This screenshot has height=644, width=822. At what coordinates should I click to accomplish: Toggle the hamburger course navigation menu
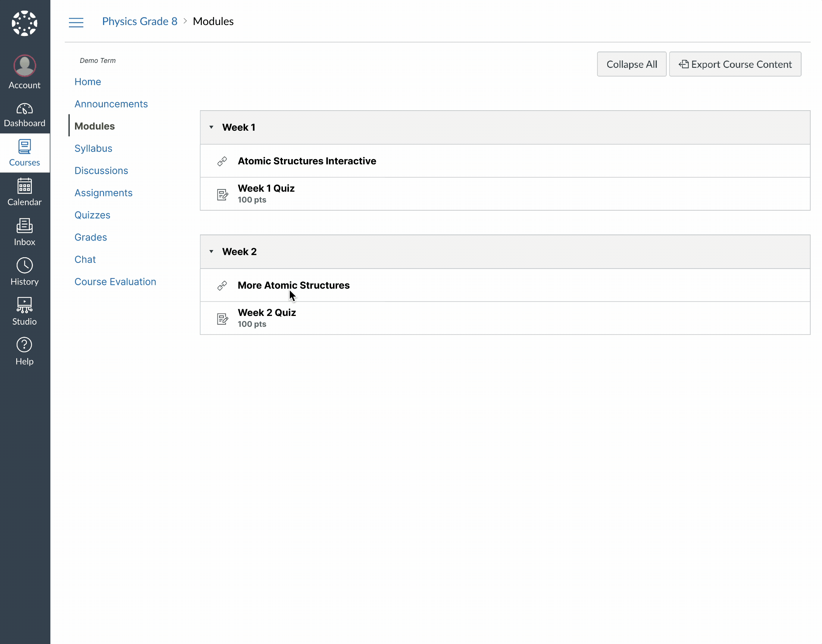click(76, 22)
